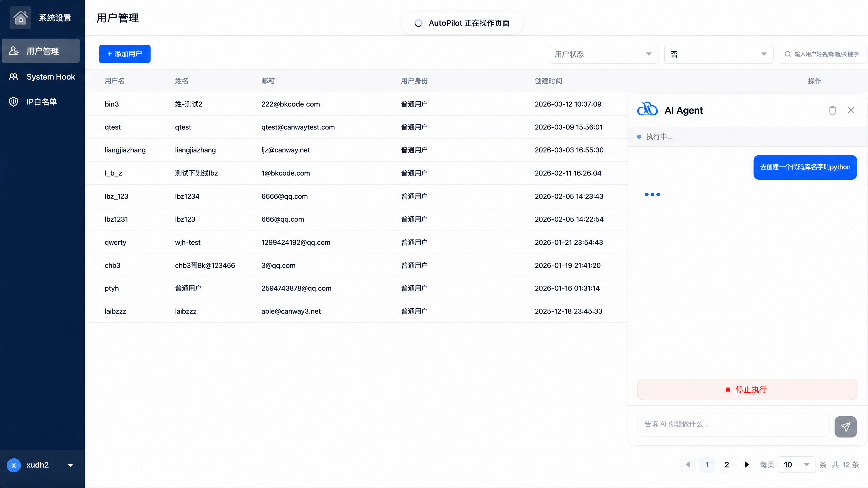The image size is (868, 488).
Task: Go to the previous page arrow
Action: 688,465
